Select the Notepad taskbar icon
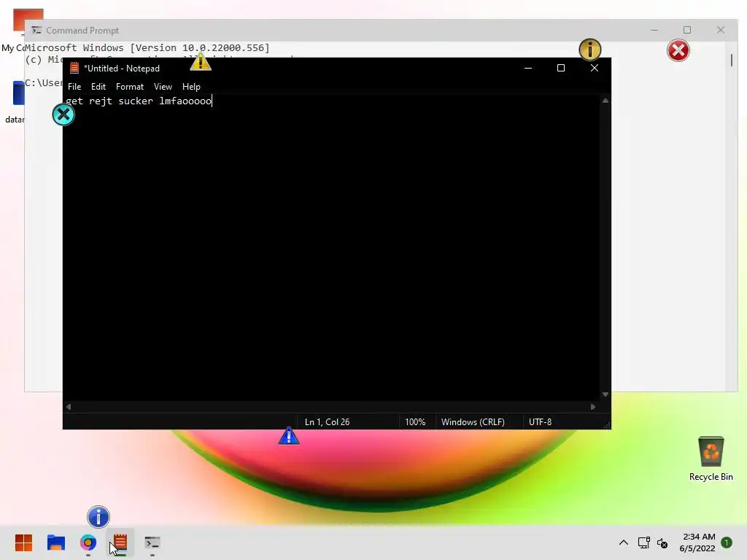The width and height of the screenshot is (747, 560). (120, 542)
